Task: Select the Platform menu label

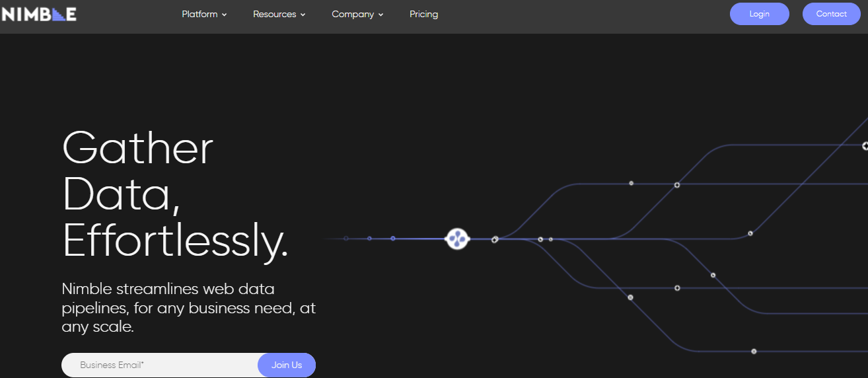Action: (x=199, y=14)
